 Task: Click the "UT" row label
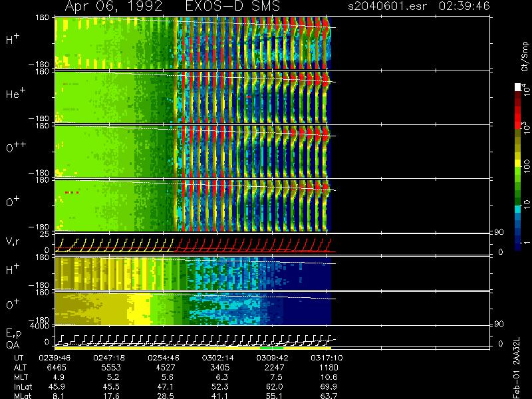point(19,358)
